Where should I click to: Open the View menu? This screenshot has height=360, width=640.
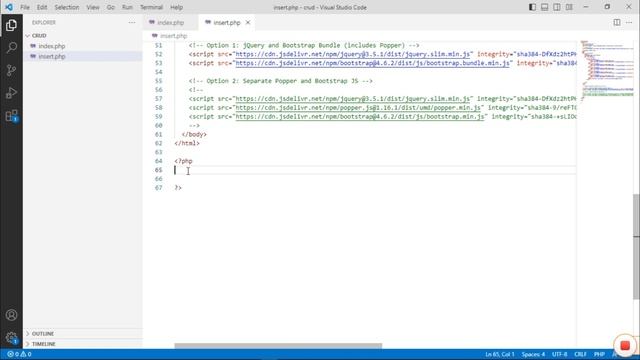[93, 7]
